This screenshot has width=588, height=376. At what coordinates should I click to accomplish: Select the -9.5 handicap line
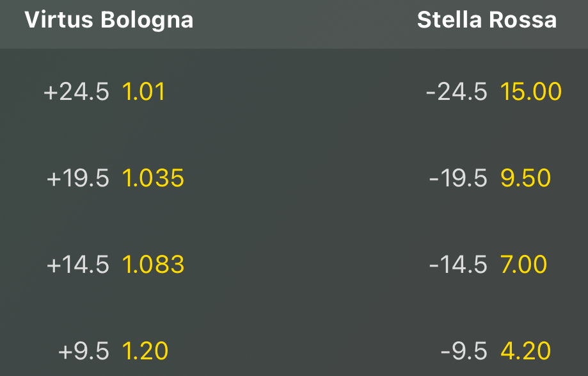[463, 351]
